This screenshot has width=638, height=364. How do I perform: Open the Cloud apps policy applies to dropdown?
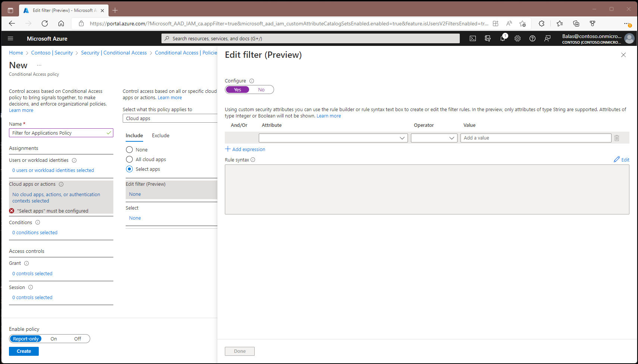tap(170, 118)
